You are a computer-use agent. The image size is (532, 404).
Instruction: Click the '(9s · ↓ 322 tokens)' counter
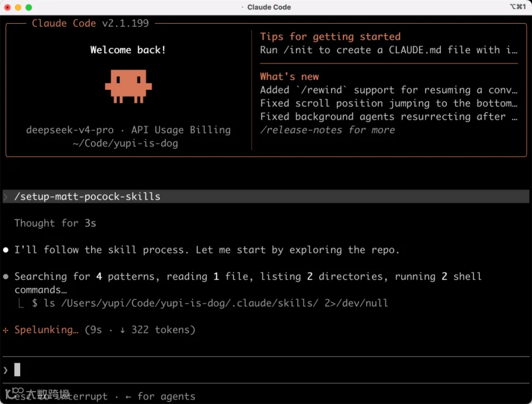coord(140,329)
